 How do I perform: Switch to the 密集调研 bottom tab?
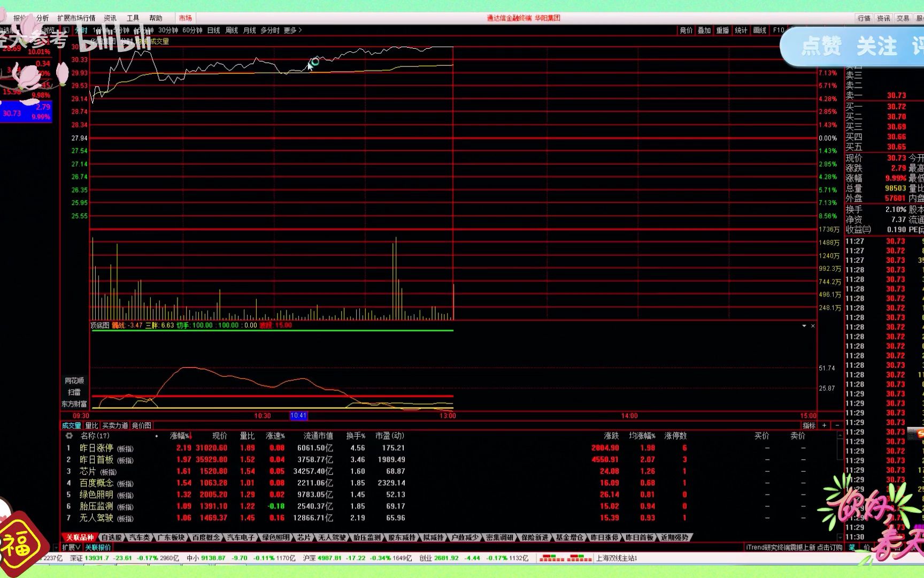tap(499, 537)
